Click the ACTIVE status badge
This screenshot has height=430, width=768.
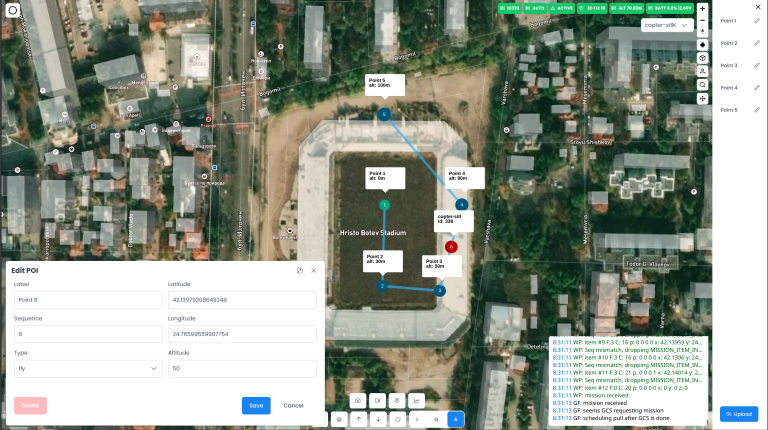[x=561, y=8]
